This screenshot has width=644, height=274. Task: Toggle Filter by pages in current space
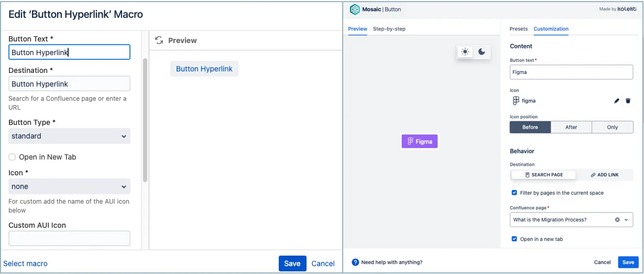[514, 193]
